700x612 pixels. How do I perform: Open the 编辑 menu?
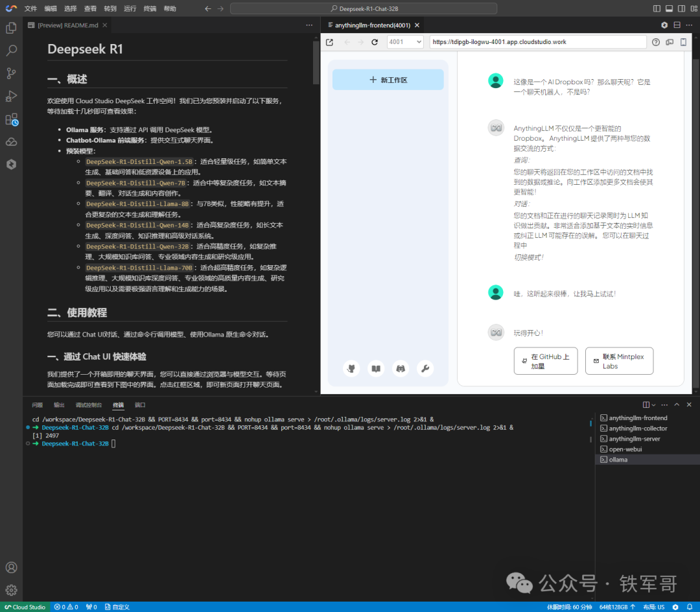tap(51, 8)
